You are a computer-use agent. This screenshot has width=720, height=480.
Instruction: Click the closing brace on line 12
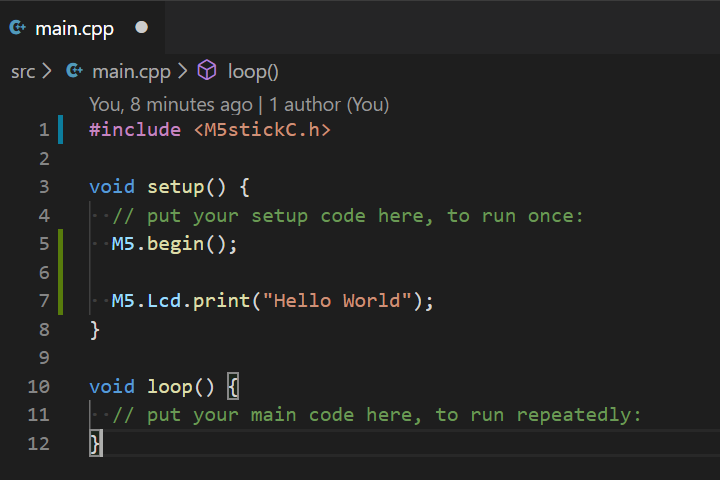point(95,443)
